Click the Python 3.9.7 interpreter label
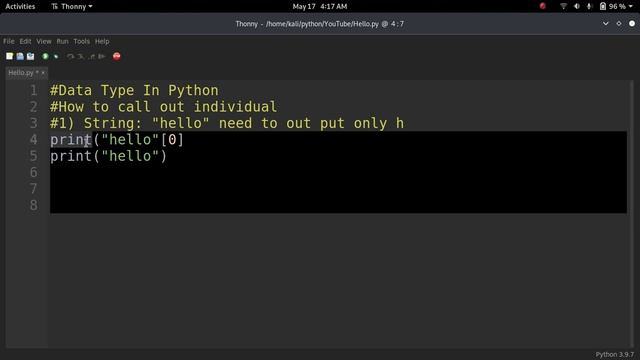Screen dimensions: 640x360 pyautogui.click(x=614, y=354)
